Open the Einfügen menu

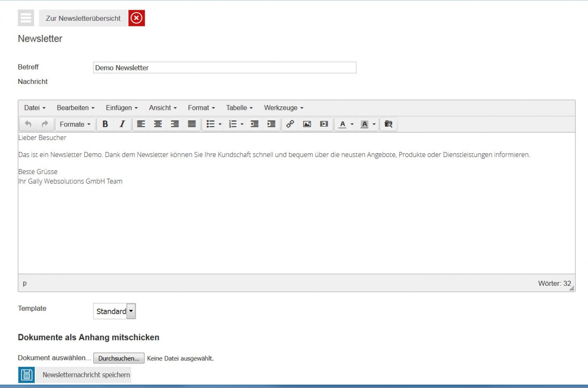pos(122,108)
